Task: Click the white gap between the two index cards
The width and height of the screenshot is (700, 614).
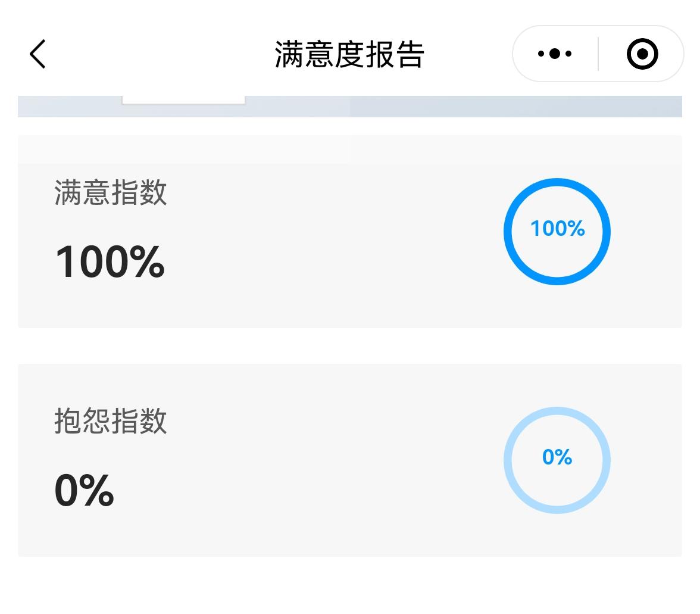Action: [350, 345]
